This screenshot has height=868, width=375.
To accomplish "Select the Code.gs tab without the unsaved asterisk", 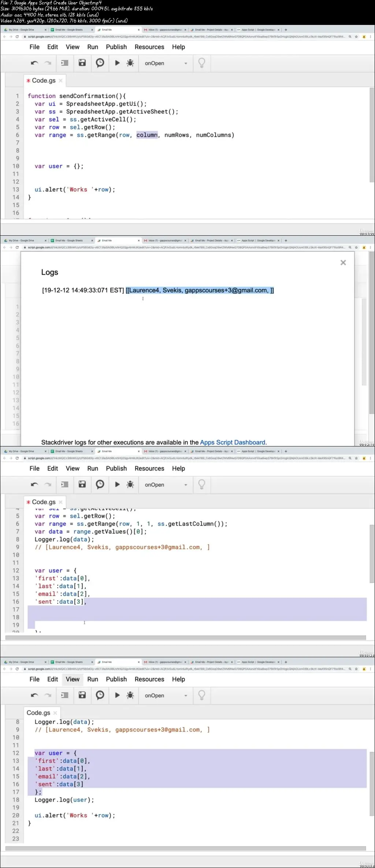I will pyautogui.click(x=38, y=713).
